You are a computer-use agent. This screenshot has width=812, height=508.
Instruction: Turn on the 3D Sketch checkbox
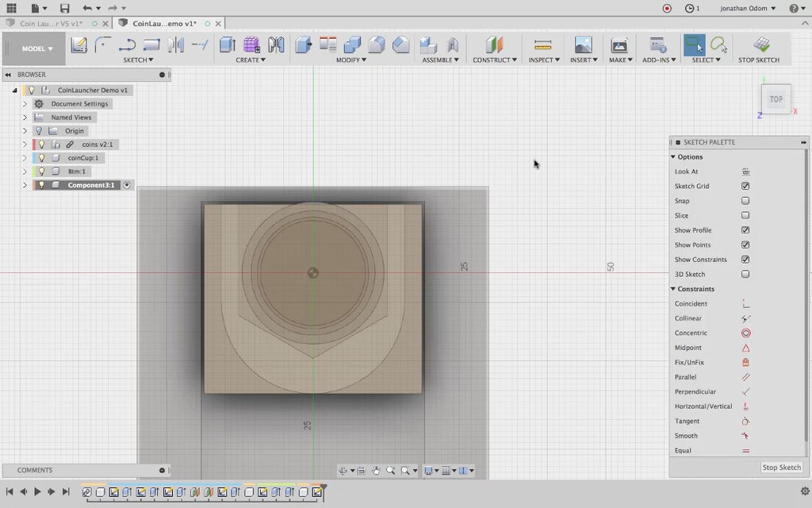745,274
